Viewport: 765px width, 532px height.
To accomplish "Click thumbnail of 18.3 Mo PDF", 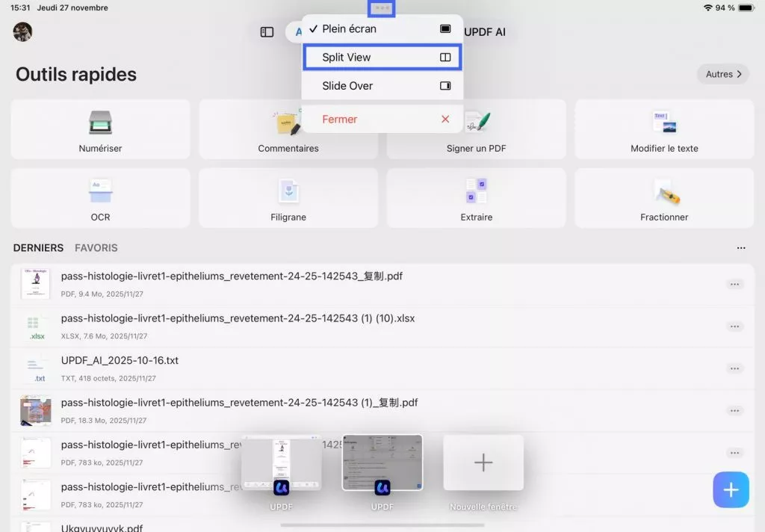I will [36, 411].
